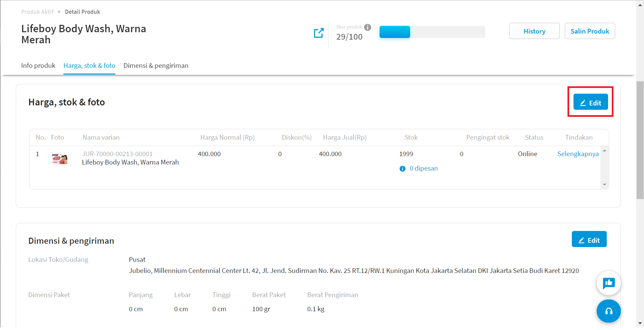Click the Lebar value 0 cm
This screenshot has width=644, height=330.
pyautogui.click(x=181, y=309)
